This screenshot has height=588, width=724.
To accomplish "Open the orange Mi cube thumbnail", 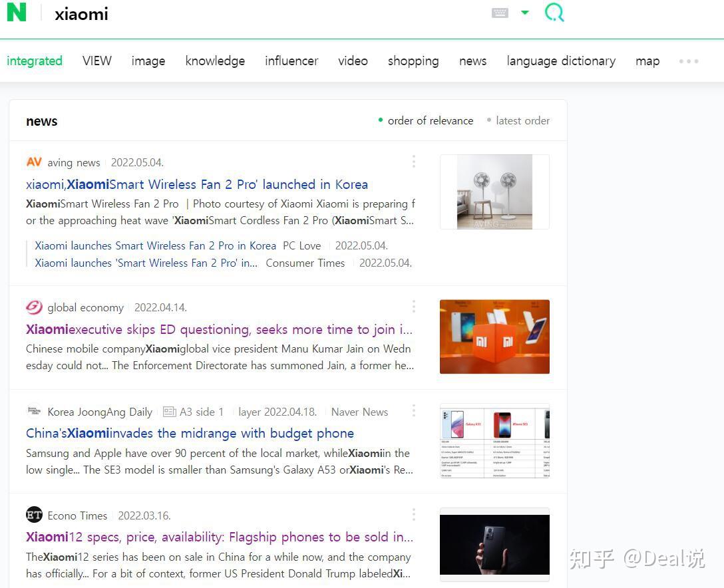I will point(494,337).
